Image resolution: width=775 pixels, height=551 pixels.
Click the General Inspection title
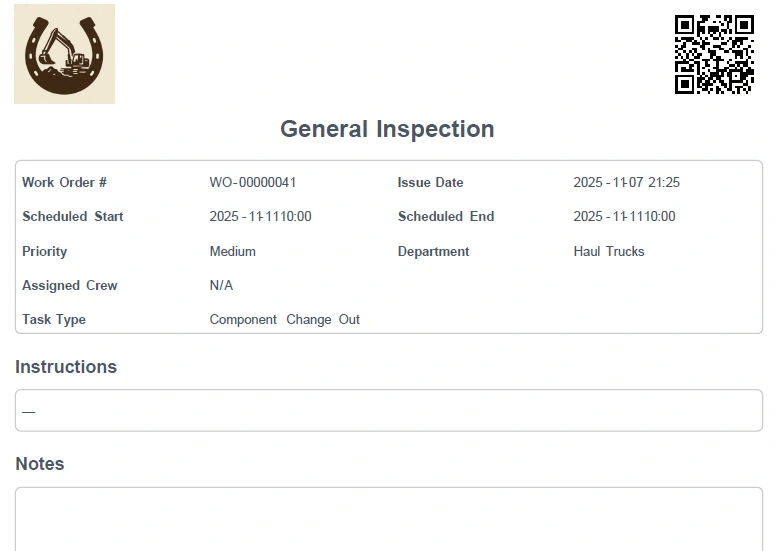387,129
